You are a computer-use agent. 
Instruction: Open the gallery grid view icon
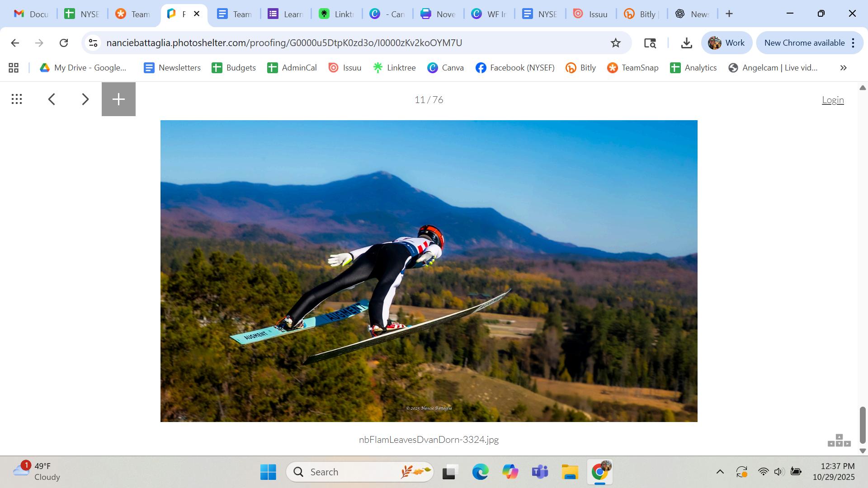(17, 99)
